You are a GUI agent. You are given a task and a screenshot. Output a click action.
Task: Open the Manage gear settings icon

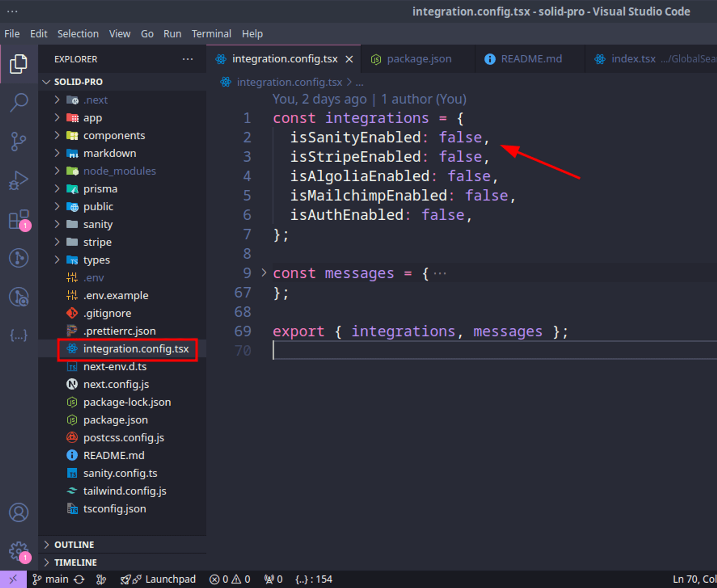(19, 551)
